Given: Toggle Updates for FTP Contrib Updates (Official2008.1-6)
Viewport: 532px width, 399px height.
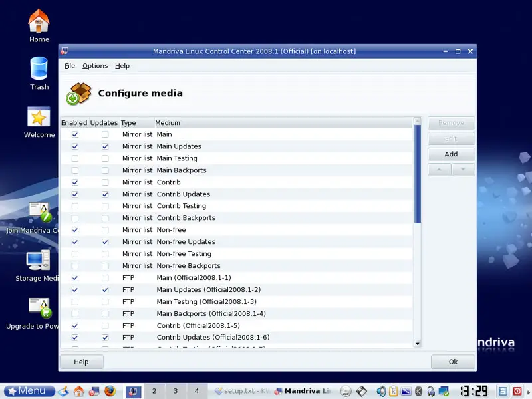Looking at the screenshot, I should click(105, 338).
